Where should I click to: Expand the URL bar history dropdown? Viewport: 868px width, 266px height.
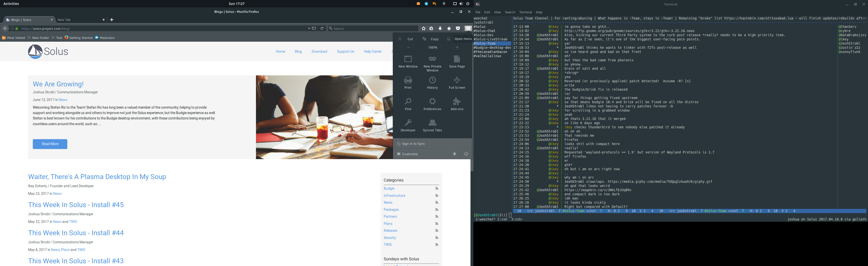coord(309,29)
